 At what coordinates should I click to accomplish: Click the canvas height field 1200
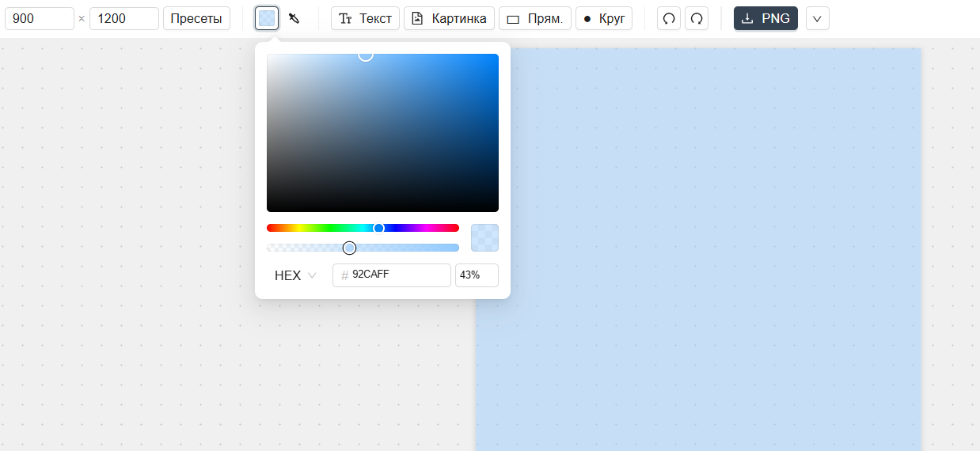pyautogui.click(x=123, y=18)
